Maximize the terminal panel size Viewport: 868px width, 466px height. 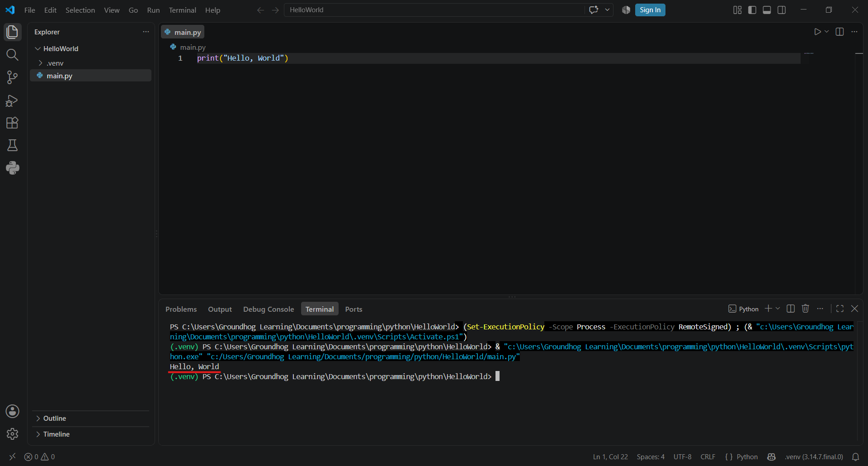click(840, 309)
